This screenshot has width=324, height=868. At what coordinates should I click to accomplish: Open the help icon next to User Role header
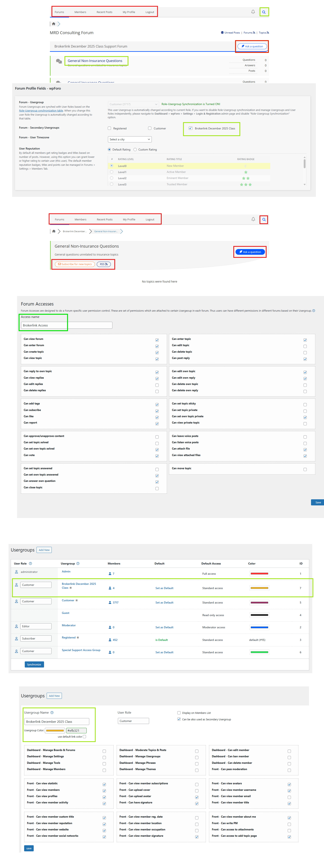(x=30, y=563)
